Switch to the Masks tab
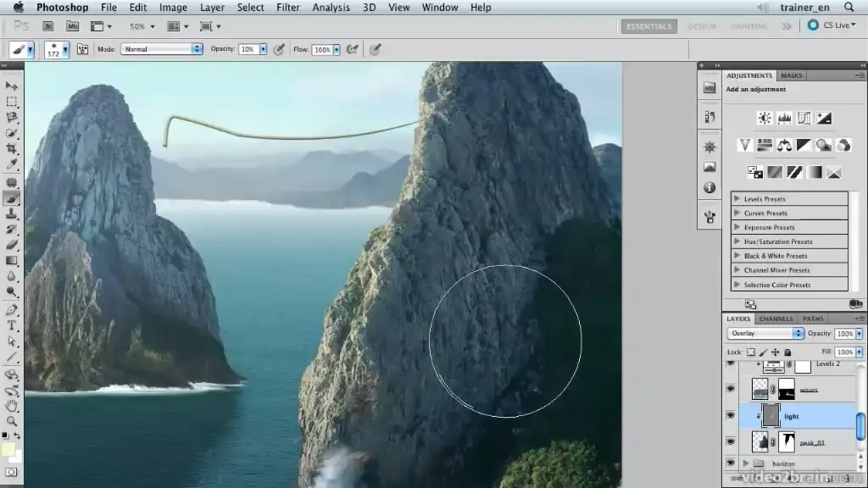This screenshot has width=868, height=488. [x=791, y=75]
